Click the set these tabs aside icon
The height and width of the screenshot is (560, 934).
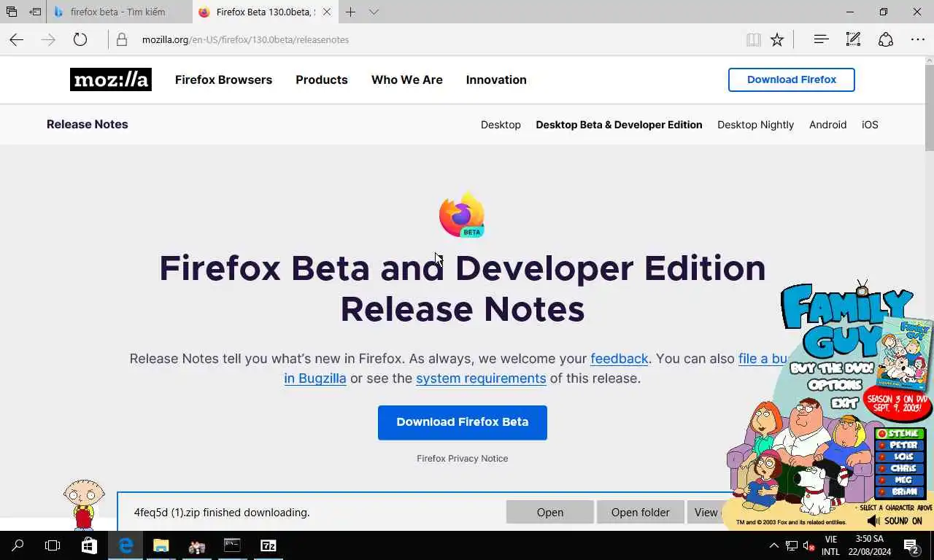pyautogui.click(x=35, y=12)
